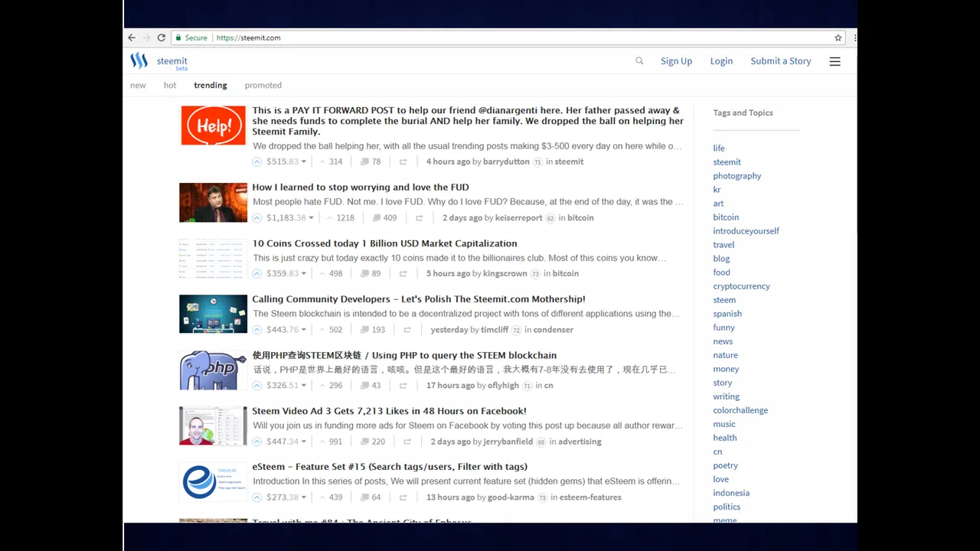Viewport: 980px width, 551px height.
Task: Open the eSteem logo post thumbnail
Action: click(x=214, y=482)
